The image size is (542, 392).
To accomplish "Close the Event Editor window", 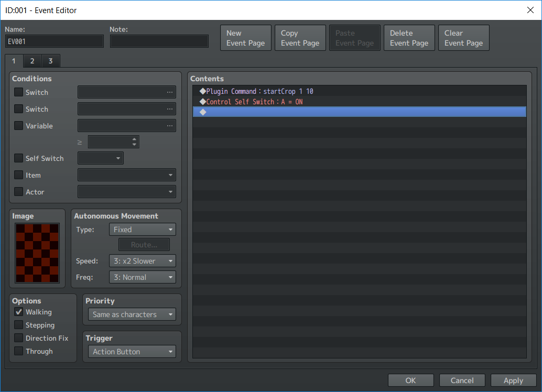I will (x=529, y=10).
